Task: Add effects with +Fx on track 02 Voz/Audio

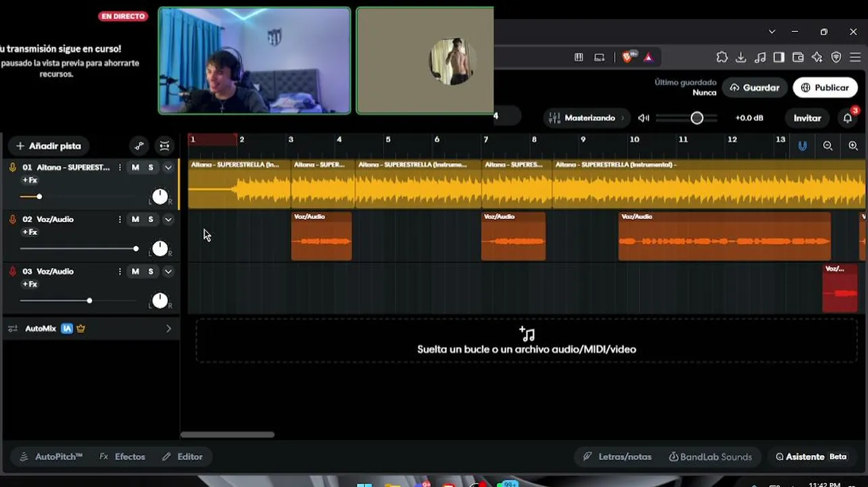Action: pyautogui.click(x=30, y=232)
